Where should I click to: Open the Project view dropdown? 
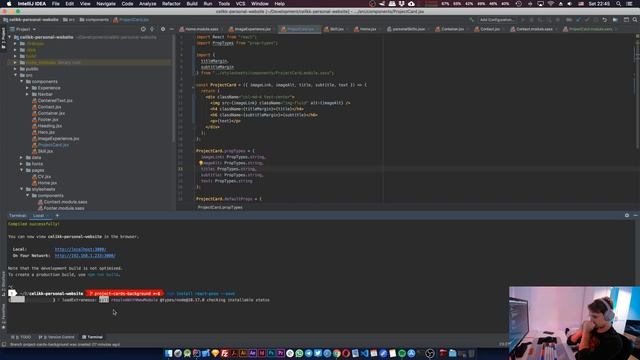click(x=23, y=29)
